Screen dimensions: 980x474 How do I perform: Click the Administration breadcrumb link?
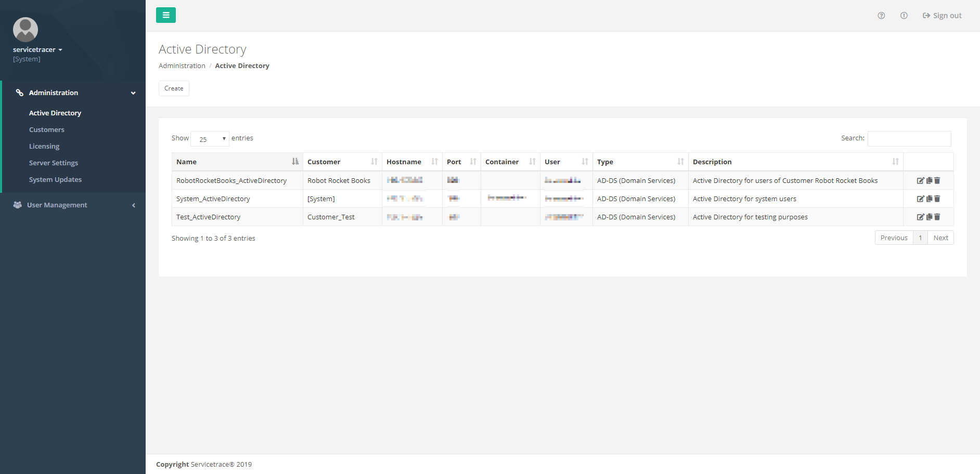coord(182,65)
